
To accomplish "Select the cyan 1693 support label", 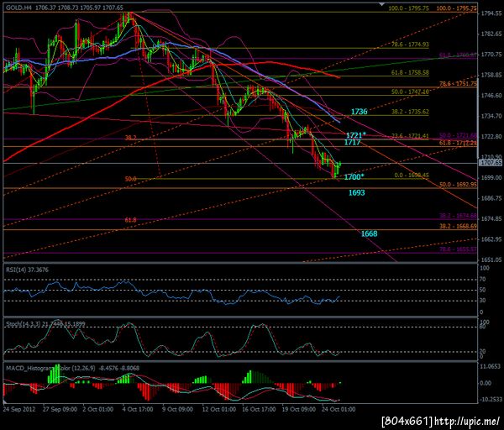I will pos(357,192).
